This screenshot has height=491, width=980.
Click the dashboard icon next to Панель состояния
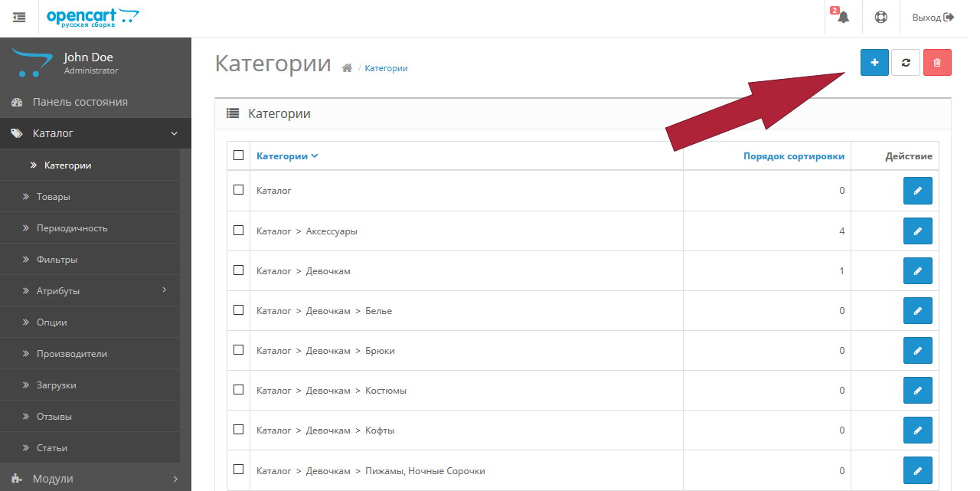17,102
